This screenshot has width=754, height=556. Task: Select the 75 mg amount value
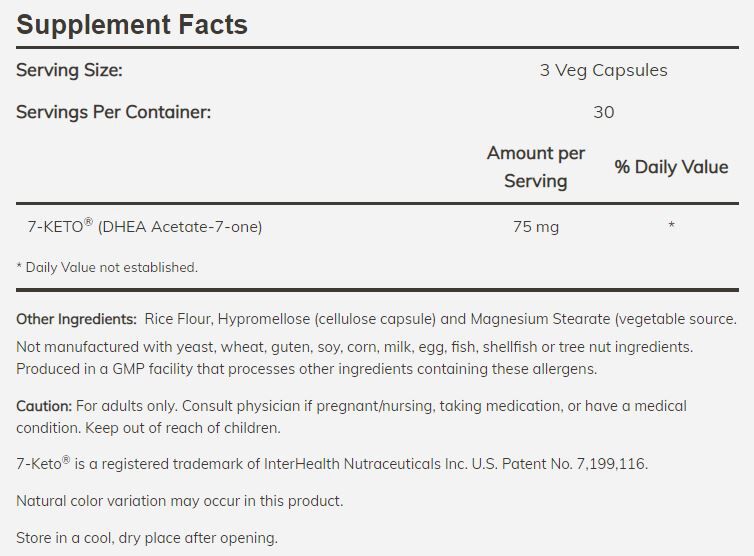coord(535,227)
